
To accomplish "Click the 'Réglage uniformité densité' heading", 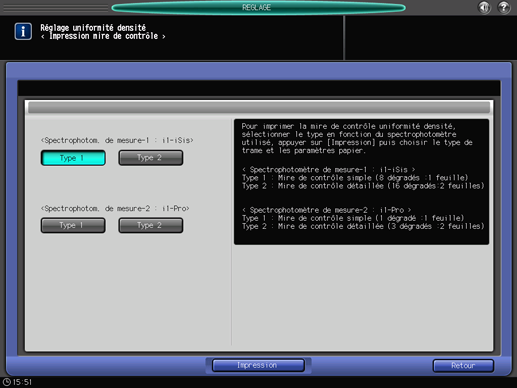I will [x=93, y=28].
